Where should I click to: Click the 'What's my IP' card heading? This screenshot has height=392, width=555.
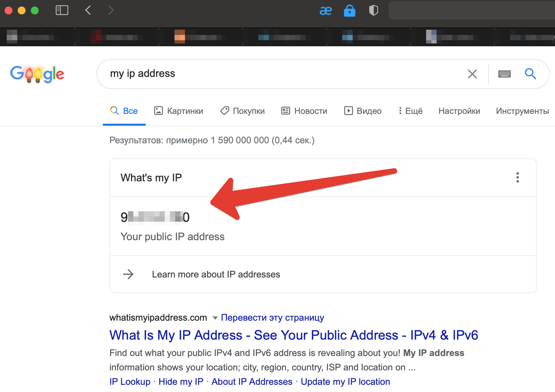click(151, 178)
